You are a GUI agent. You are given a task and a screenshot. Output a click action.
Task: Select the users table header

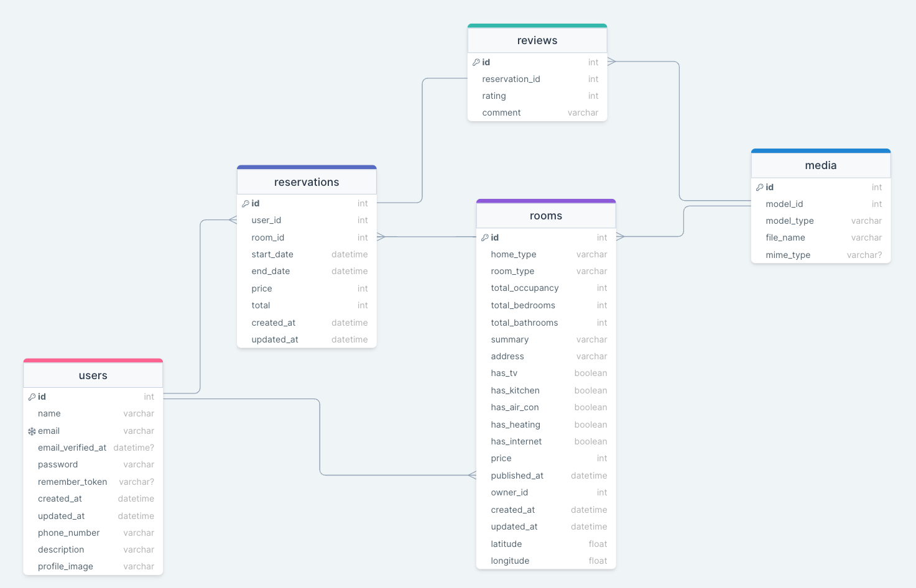pos(93,375)
